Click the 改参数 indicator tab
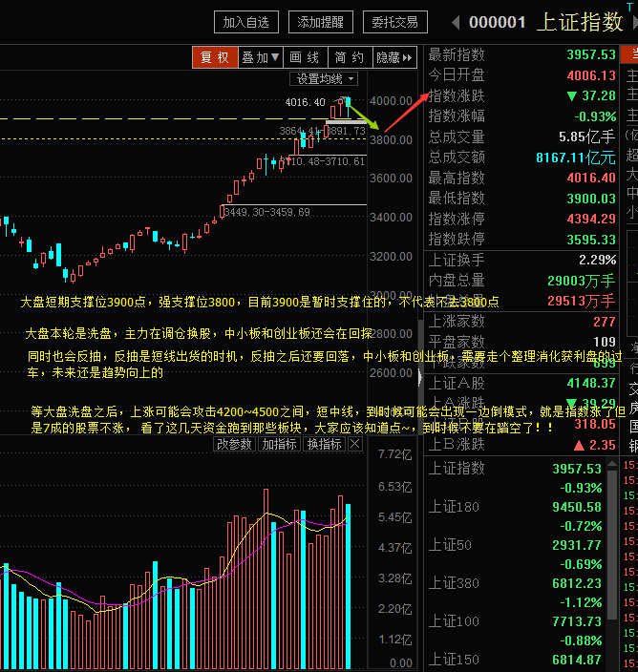 click(x=235, y=444)
